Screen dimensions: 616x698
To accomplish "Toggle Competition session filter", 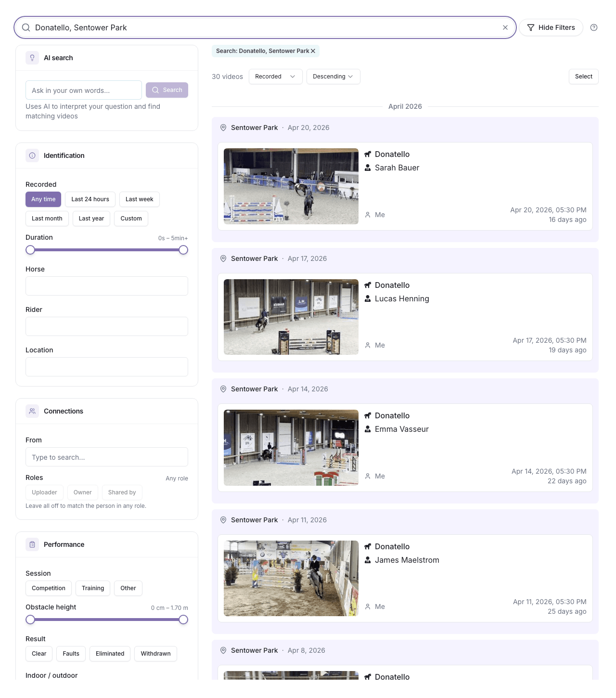I will pyautogui.click(x=49, y=588).
